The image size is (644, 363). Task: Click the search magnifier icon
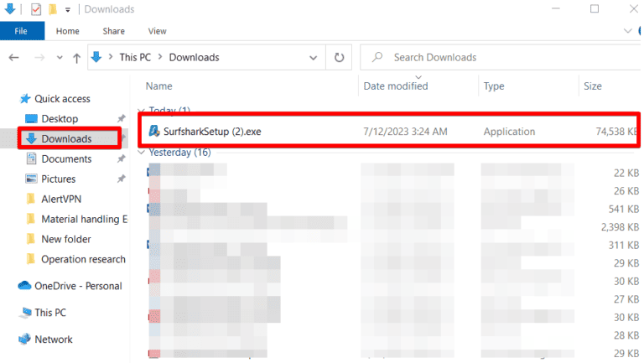tap(377, 57)
